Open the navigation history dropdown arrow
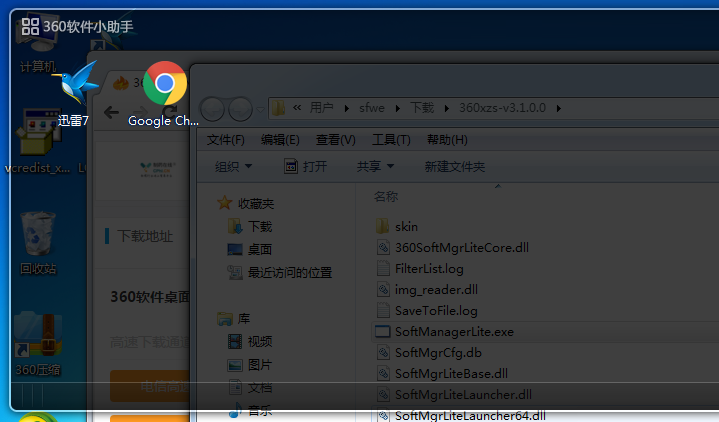The image size is (719, 422). (x=260, y=110)
